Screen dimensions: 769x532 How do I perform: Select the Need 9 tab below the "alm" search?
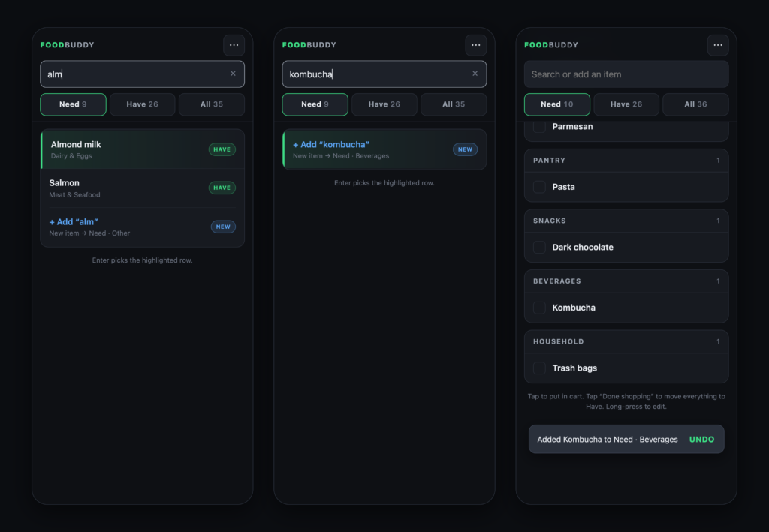[x=73, y=104]
